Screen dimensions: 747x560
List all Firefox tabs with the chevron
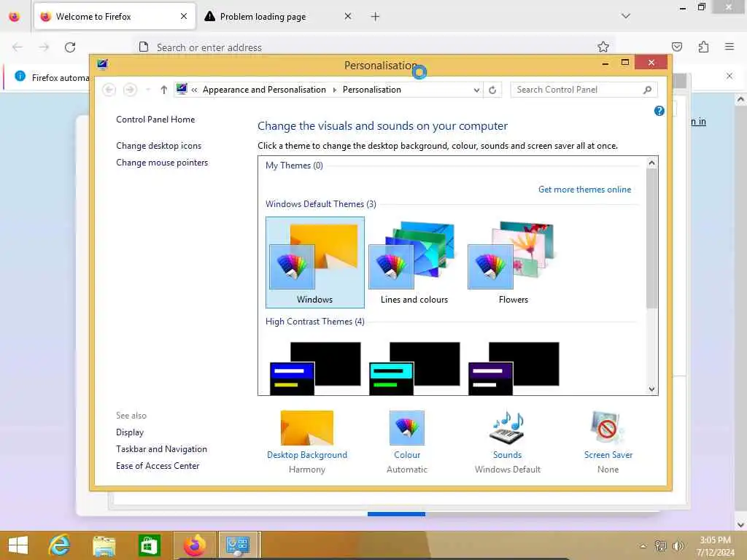625,16
